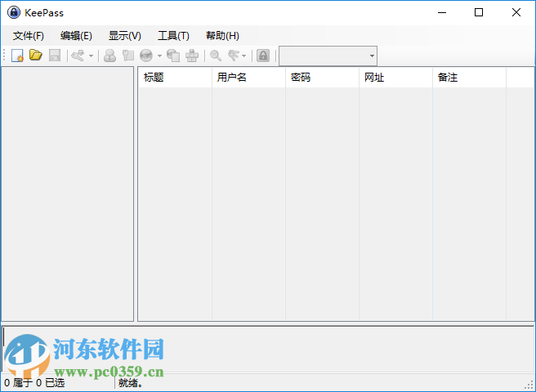Image resolution: width=536 pixels, height=392 pixels.
Task: Sort by the 网址 column header
Action: pyautogui.click(x=395, y=78)
